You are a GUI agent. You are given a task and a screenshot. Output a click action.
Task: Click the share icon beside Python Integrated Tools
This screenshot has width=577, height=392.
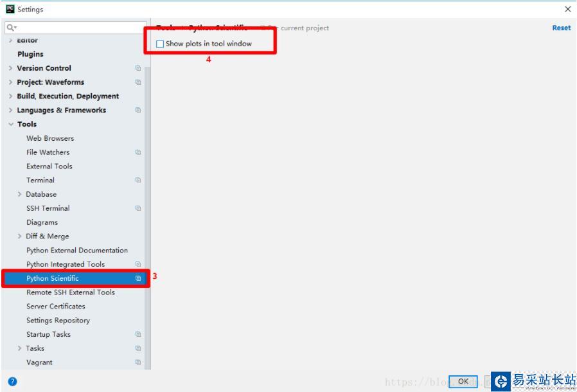pyautogui.click(x=138, y=264)
